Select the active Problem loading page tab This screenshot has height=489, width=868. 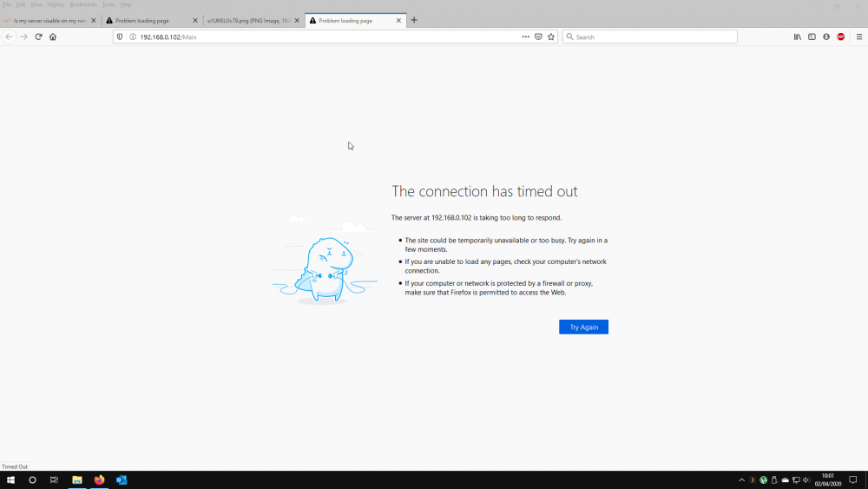point(356,21)
